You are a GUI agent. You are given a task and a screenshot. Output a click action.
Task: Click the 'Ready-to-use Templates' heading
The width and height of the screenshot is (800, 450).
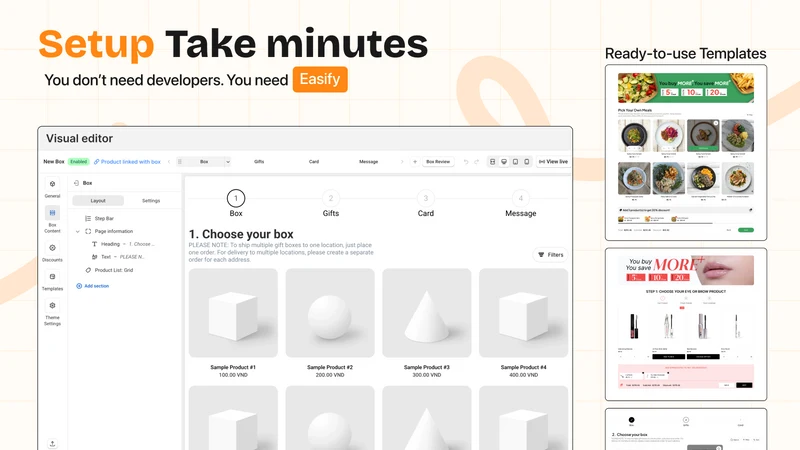(686, 54)
